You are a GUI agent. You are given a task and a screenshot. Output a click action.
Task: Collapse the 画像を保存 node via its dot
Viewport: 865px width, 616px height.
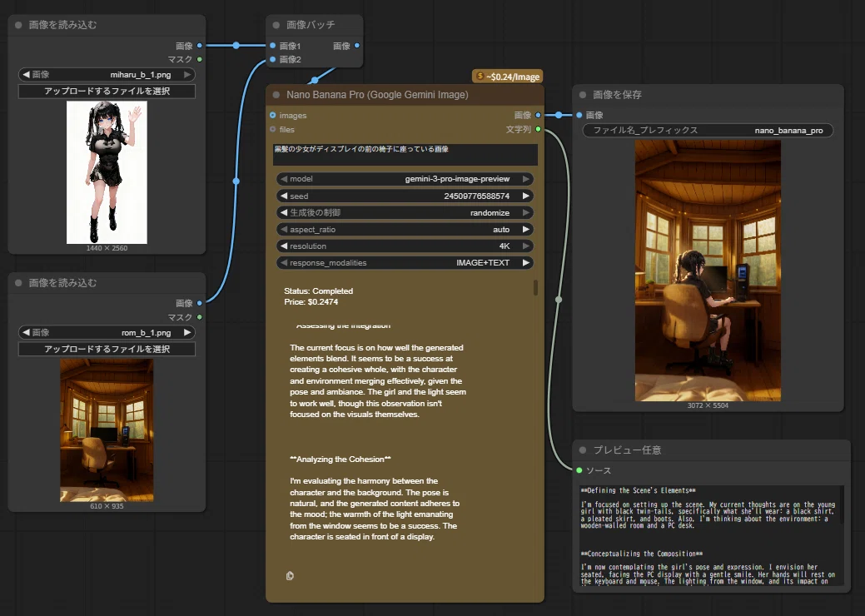tap(583, 95)
